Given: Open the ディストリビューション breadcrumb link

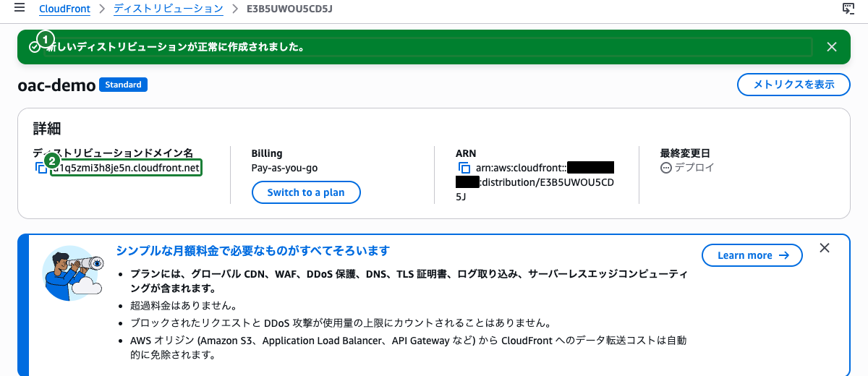Looking at the screenshot, I should point(169,9).
